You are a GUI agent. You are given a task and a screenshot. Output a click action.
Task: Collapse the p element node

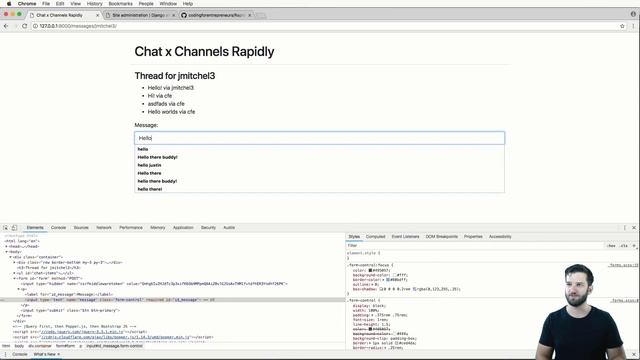19,289
